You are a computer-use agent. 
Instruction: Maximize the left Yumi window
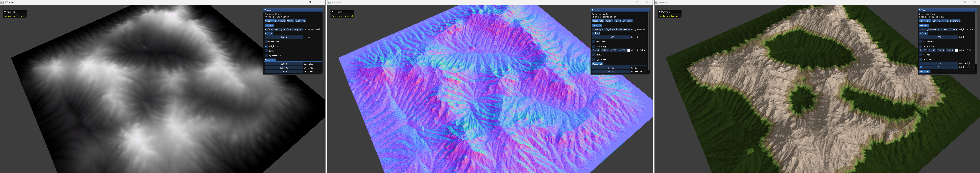[310, 2]
